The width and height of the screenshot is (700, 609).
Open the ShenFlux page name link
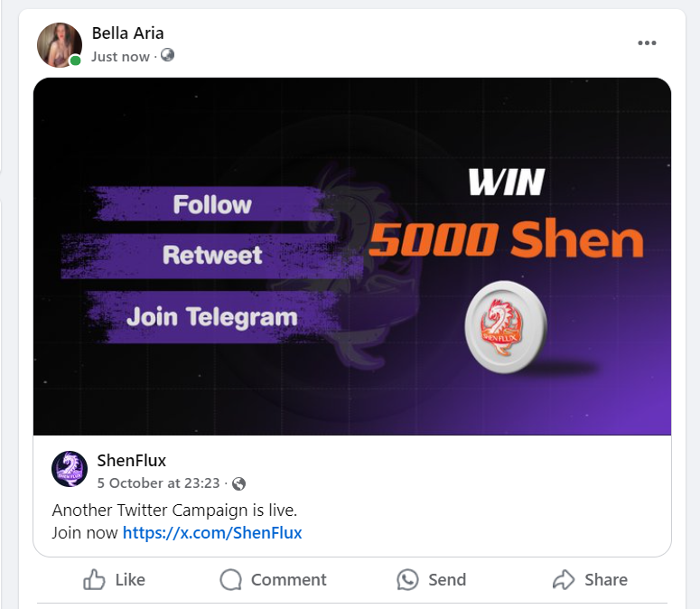point(132,460)
